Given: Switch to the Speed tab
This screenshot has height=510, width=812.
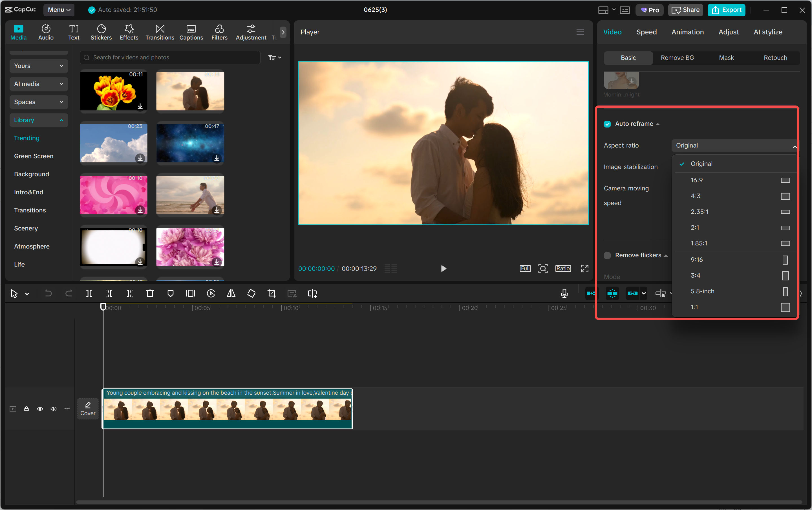Looking at the screenshot, I should point(646,32).
